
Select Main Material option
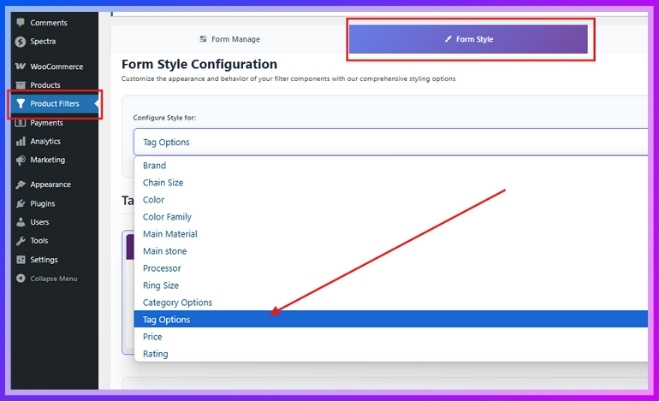(x=391, y=234)
